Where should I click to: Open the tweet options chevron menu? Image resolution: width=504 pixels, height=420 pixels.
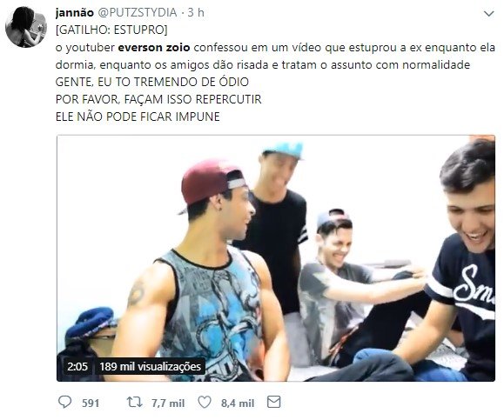tap(489, 14)
